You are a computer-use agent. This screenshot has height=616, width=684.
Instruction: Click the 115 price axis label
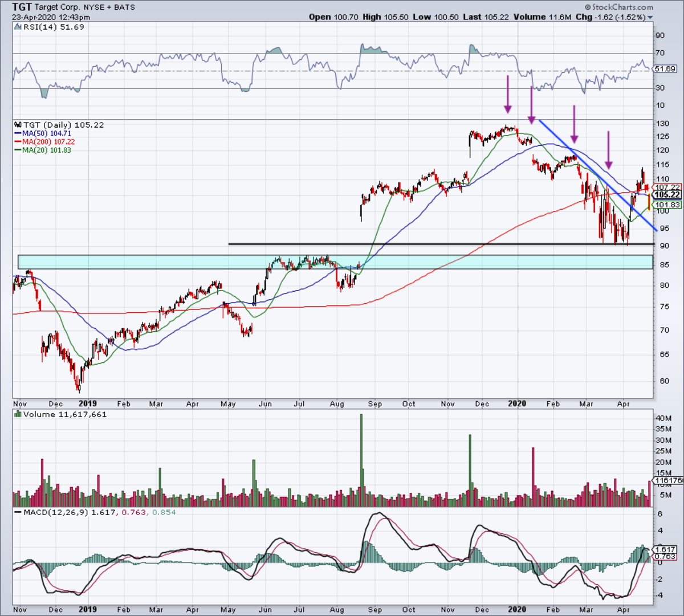[662, 165]
